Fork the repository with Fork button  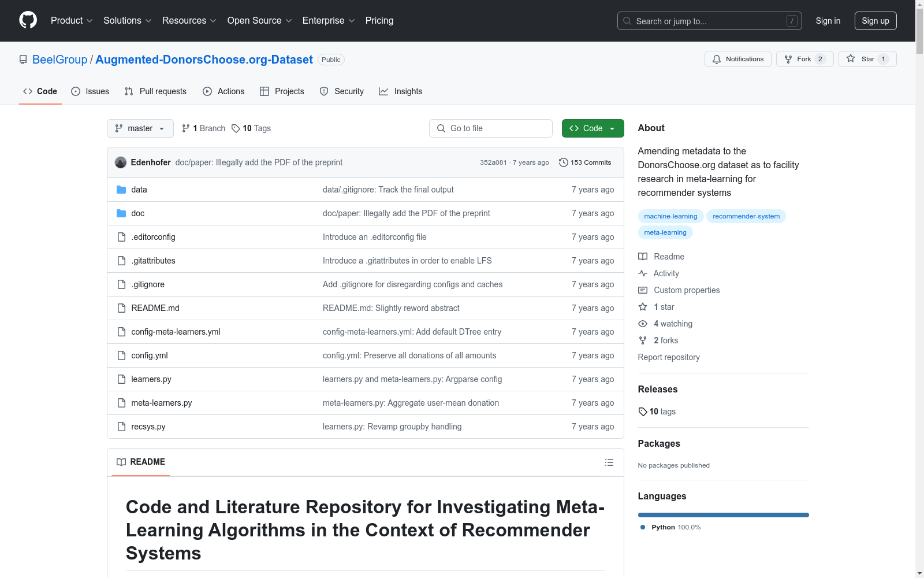pyautogui.click(x=805, y=59)
